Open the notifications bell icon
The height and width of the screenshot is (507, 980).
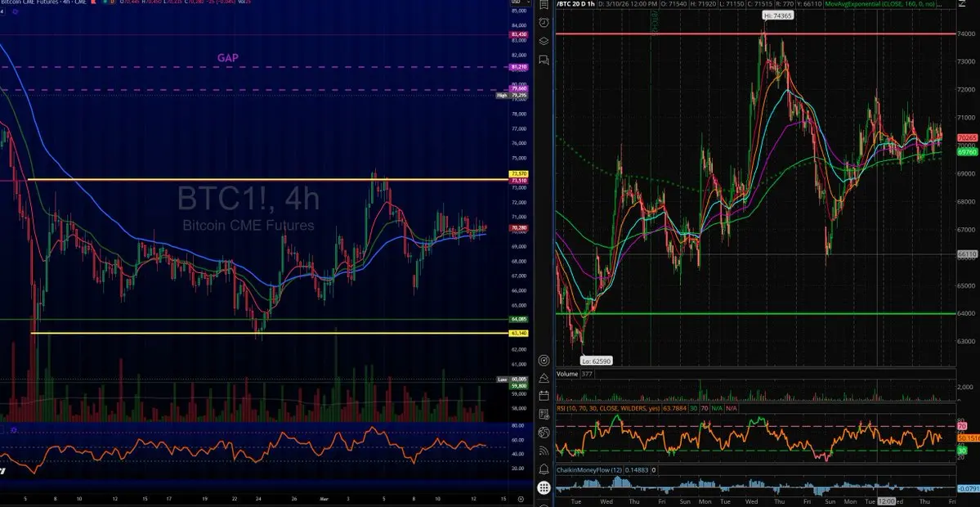(543, 469)
